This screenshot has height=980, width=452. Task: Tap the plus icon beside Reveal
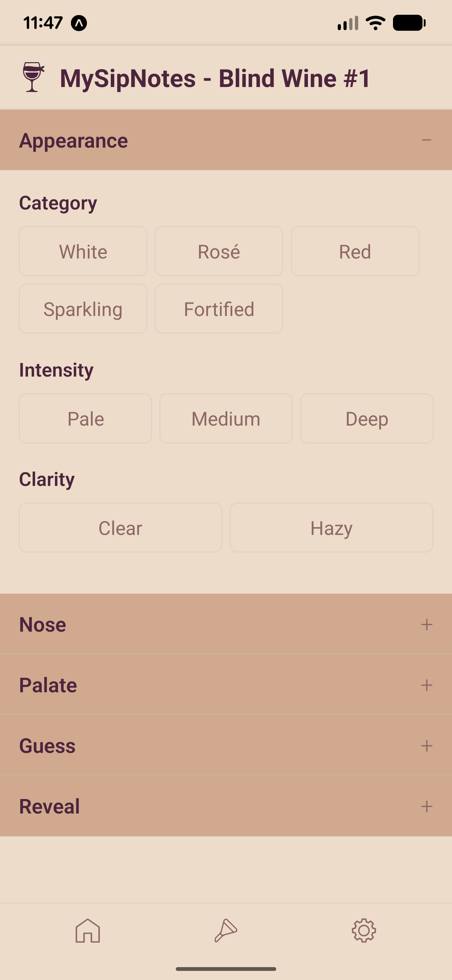(427, 806)
